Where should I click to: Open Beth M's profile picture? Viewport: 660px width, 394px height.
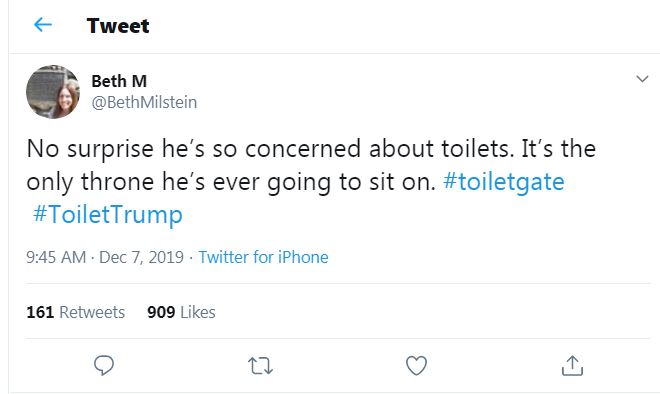[53, 92]
